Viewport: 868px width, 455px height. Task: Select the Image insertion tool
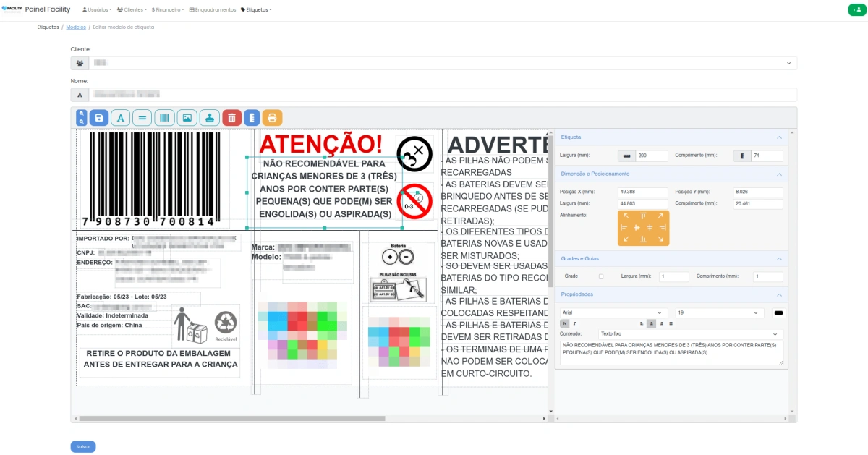[x=187, y=116]
